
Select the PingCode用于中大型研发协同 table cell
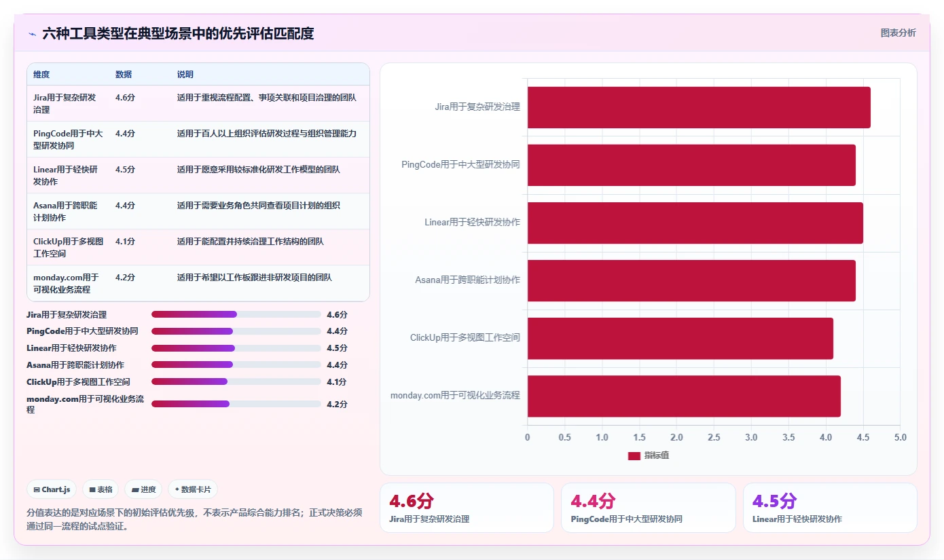click(68, 139)
